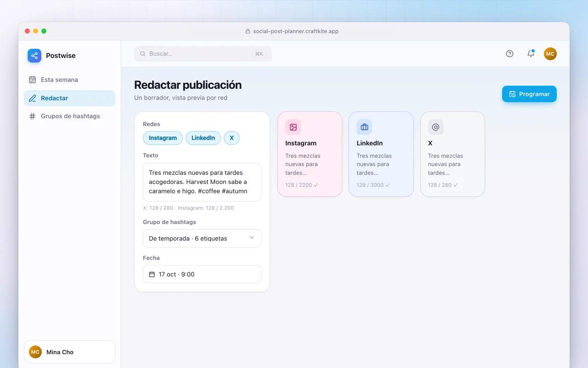Click the Programar button
588x368 pixels.
pyautogui.click(x=529, y=94)
